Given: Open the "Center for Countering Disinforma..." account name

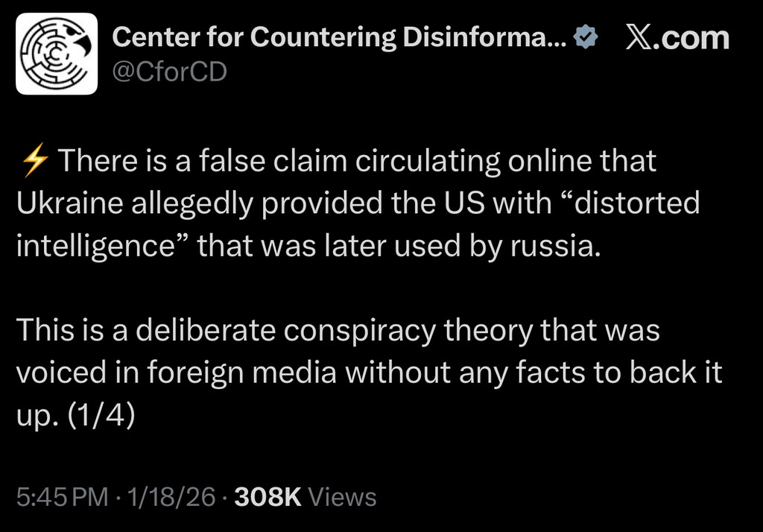Looking at the screenshot, I should click(338, 38).
